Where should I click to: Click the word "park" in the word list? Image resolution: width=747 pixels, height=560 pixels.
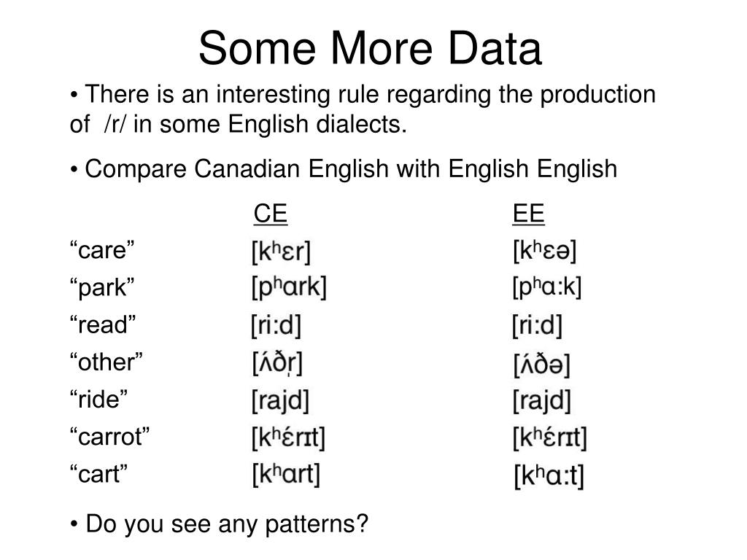tap(102, 287)
